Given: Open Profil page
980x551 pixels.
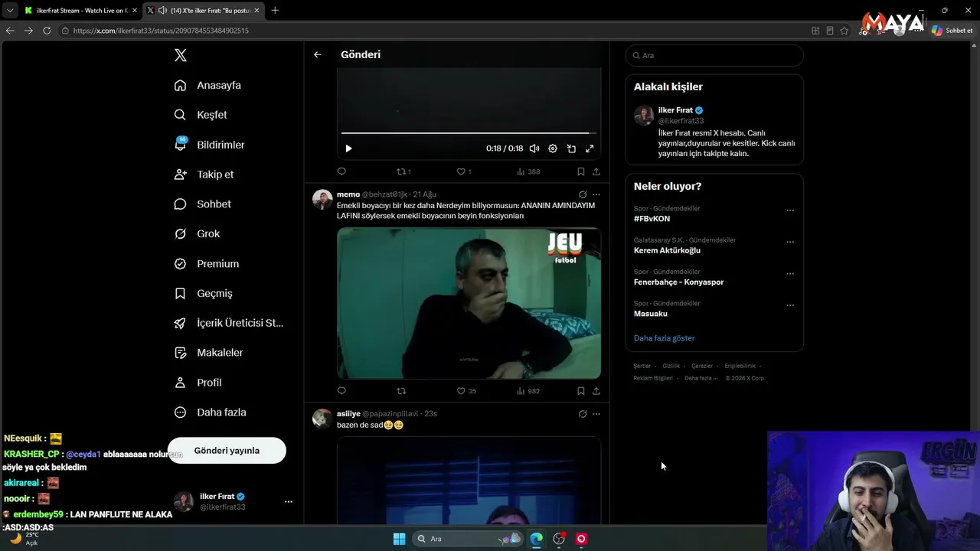Looking at the screenshot, I should [x=198, y=383].
